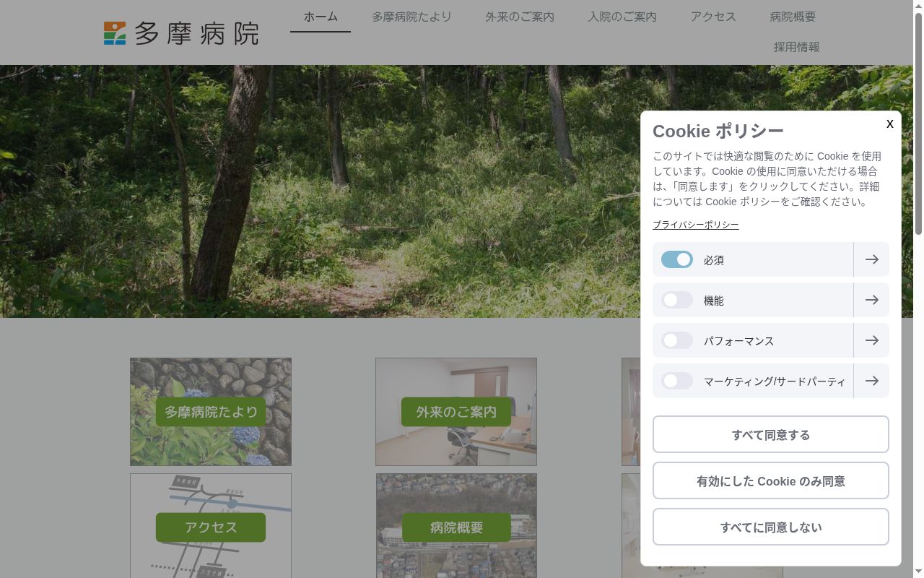Click the Cookie ポリシー heading text
Viewport: 924px width, 578px height.
pos(718,131)
